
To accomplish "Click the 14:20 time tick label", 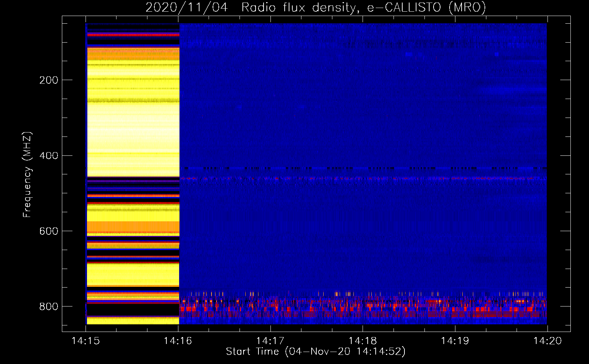I will pos(548,341).
